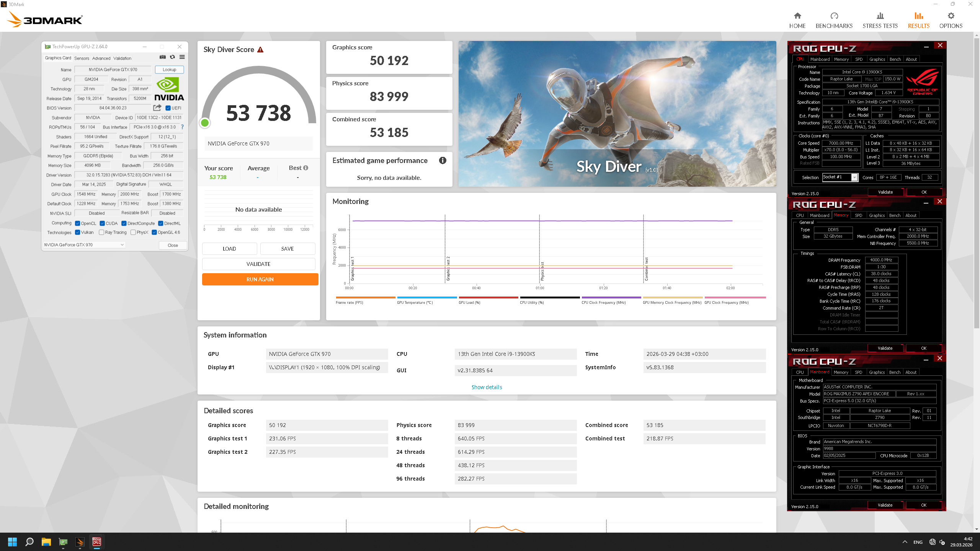Open the BENCHMARKS section in 3DMark
980x551 pixels.
[x=834, y=20]
